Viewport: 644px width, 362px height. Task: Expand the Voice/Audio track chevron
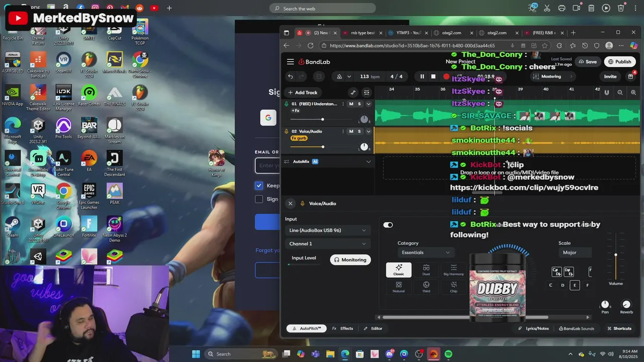(368, 131)
